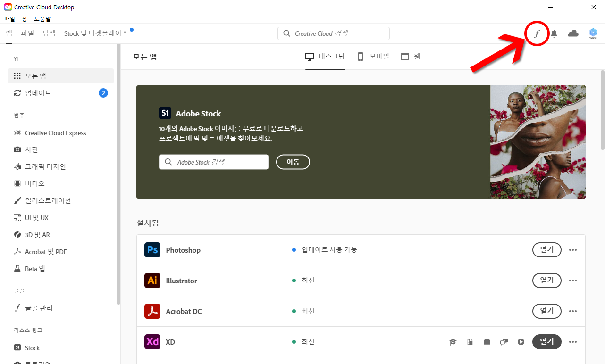Screen dimensions: 605x364
Task: Open 그래픽 디자인 category
Action: coord(61,166)
